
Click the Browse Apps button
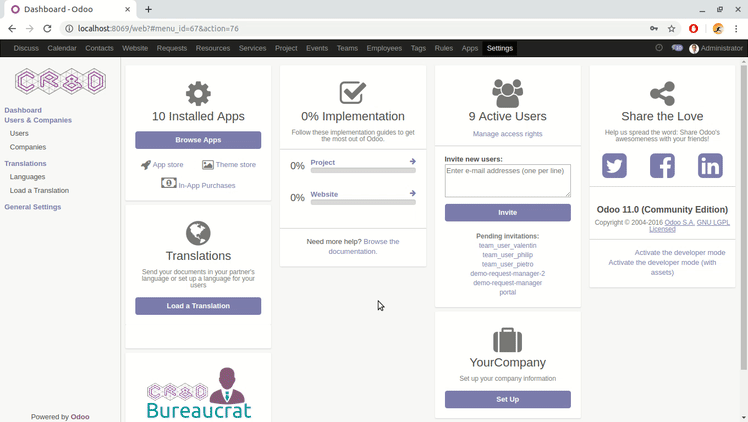click(x=198, y=140)
